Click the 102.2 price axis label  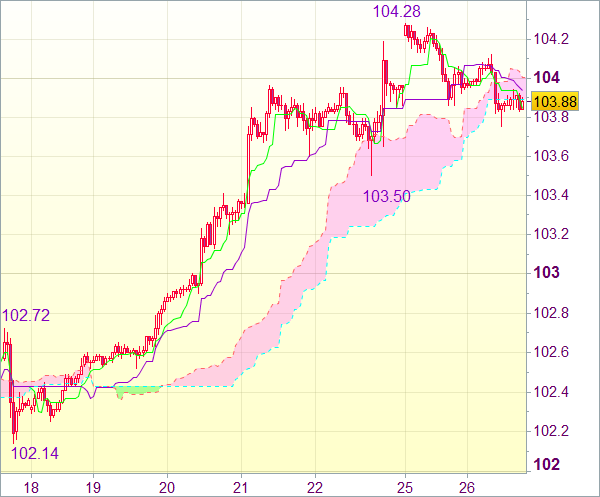[551, 431]
